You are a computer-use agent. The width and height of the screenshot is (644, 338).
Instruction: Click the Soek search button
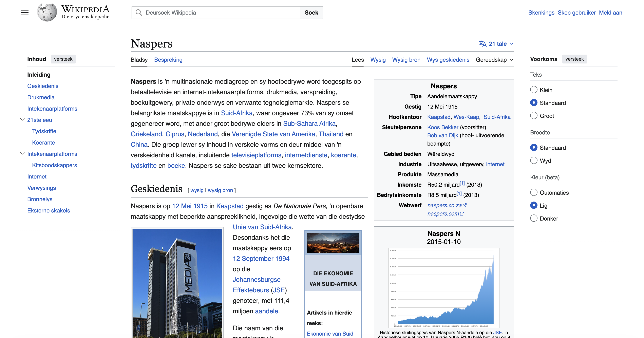pyautogui.click(x=311, y=13)
